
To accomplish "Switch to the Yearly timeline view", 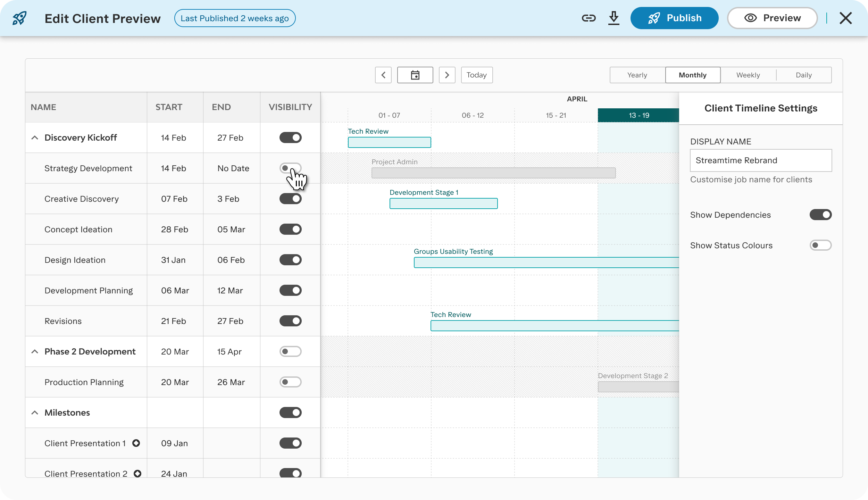I will point(637,75).
